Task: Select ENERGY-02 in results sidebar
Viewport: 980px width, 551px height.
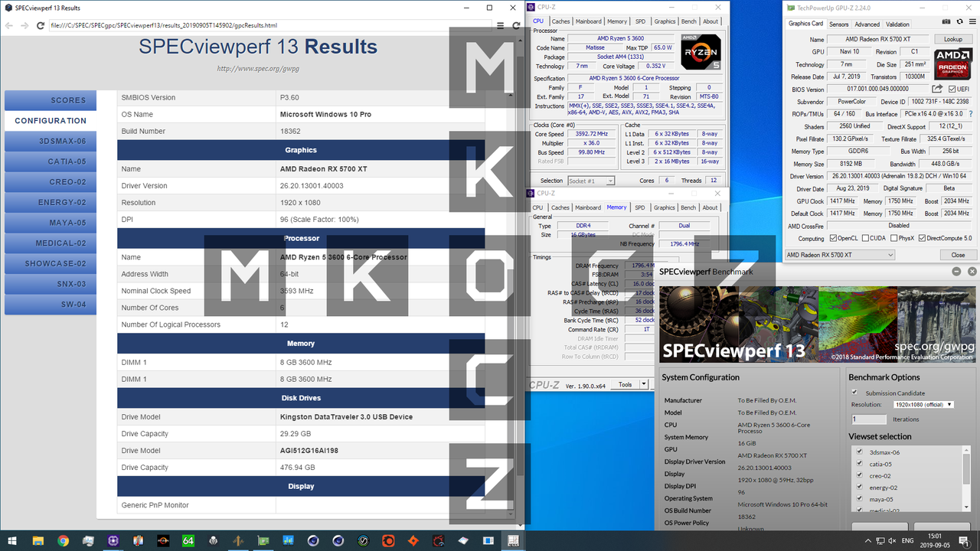Action: click(51, 203)
